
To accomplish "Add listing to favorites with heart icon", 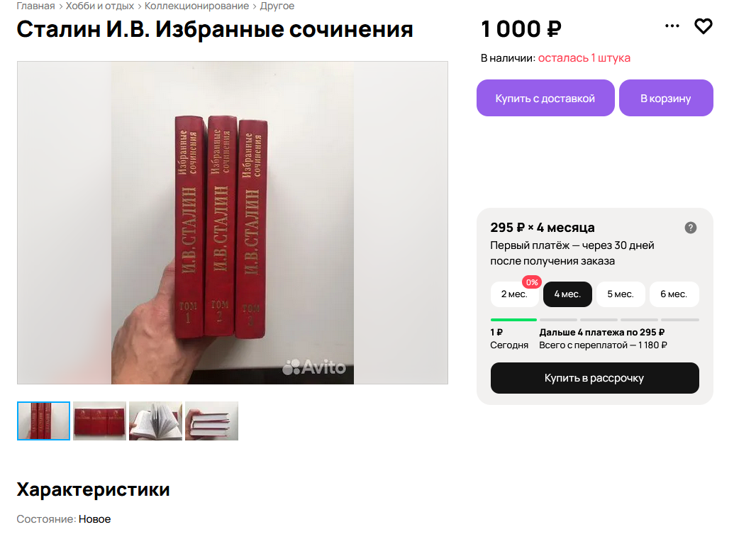I will (x=703, y=26).
